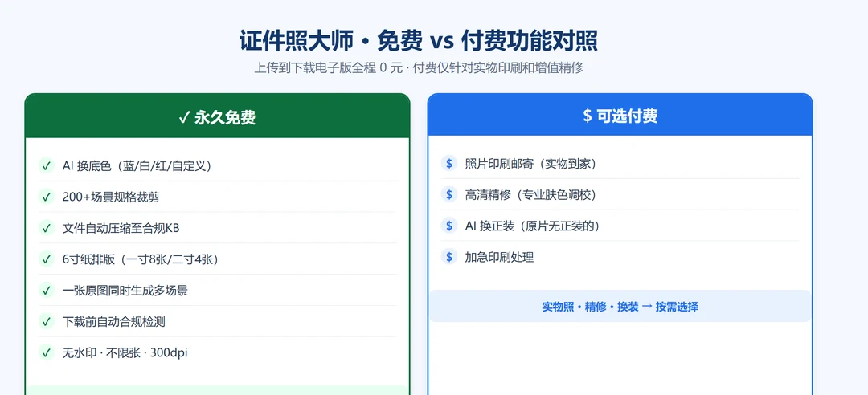Click the dollar icon beside 照片印刷邮寄
868x395 pixels.
(449, 163)
